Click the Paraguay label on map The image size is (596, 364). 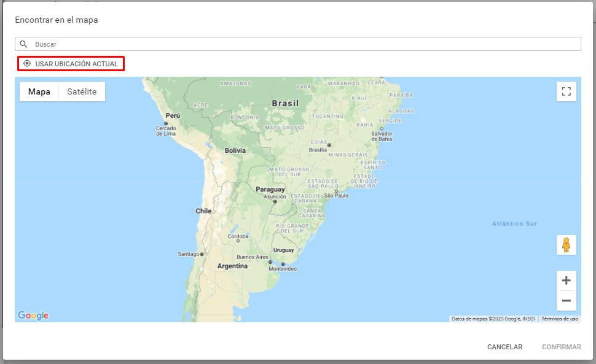pos(270,190)
